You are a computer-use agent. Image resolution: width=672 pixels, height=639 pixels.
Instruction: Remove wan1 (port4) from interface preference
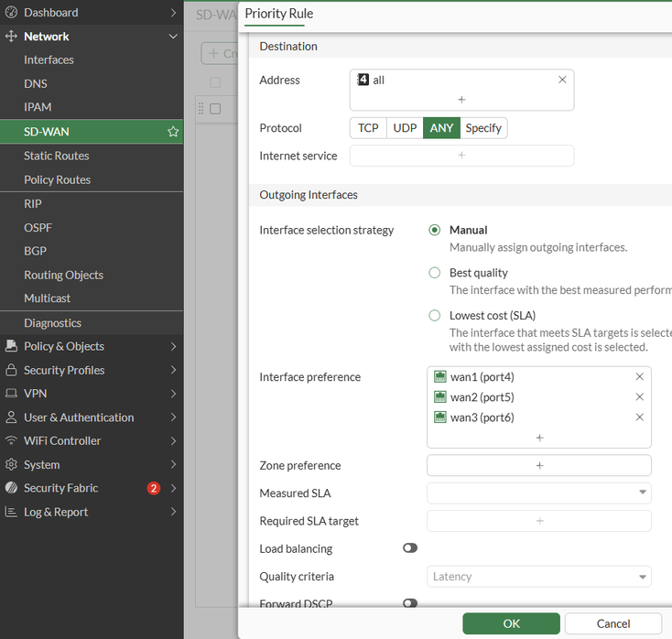coord(639,377)
